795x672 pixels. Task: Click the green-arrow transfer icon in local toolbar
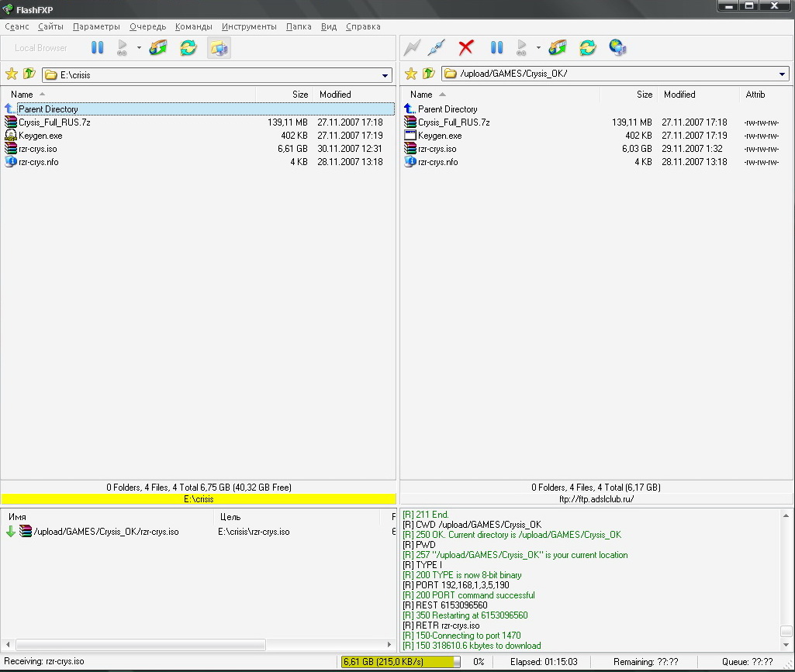point(158,47)
